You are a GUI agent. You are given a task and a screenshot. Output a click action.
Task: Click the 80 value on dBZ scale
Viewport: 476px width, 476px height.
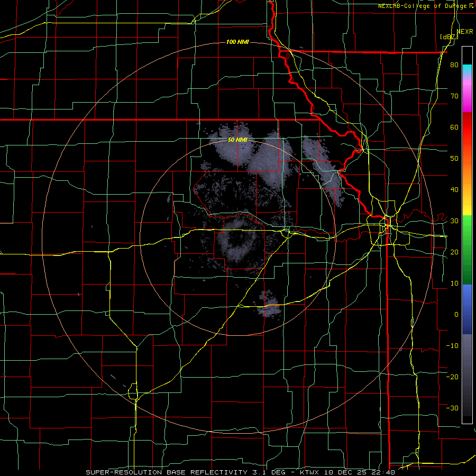[454, 65]
